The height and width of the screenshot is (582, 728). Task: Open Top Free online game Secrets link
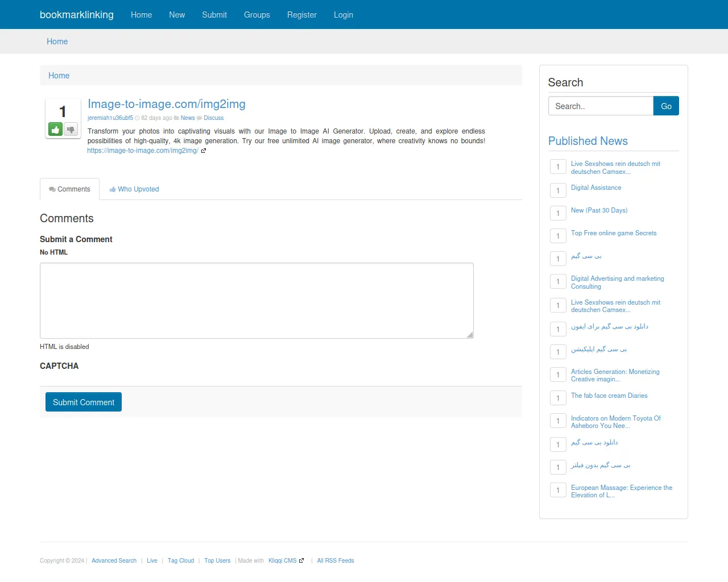pyautogui.click(x=614, y=233)
